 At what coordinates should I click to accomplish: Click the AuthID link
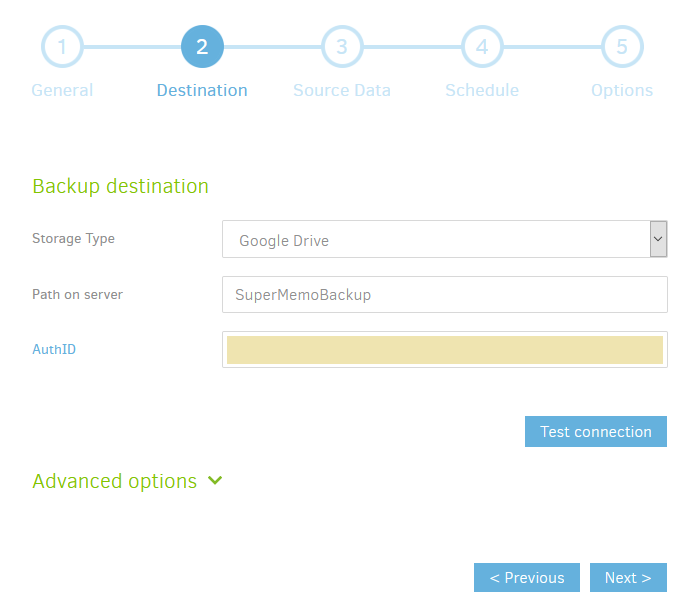54,349
